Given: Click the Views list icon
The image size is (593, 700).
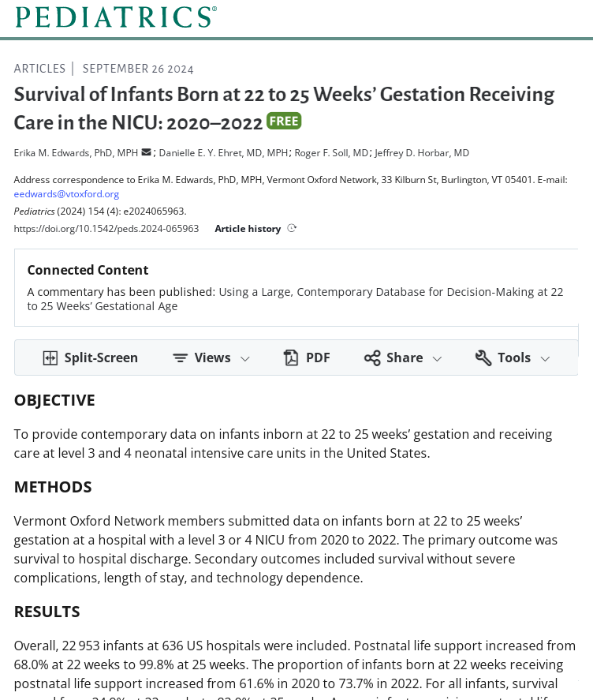Looking at the screenshot, I should coord(181,358).
